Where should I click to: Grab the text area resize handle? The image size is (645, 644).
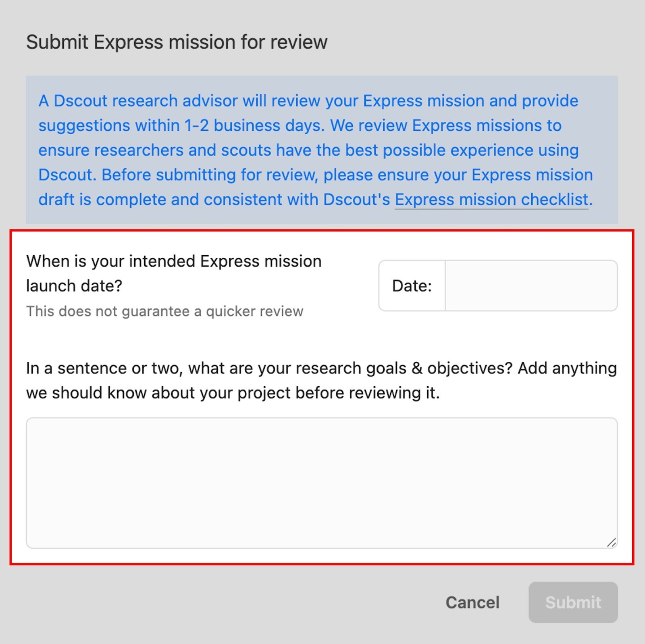[611, 543]
